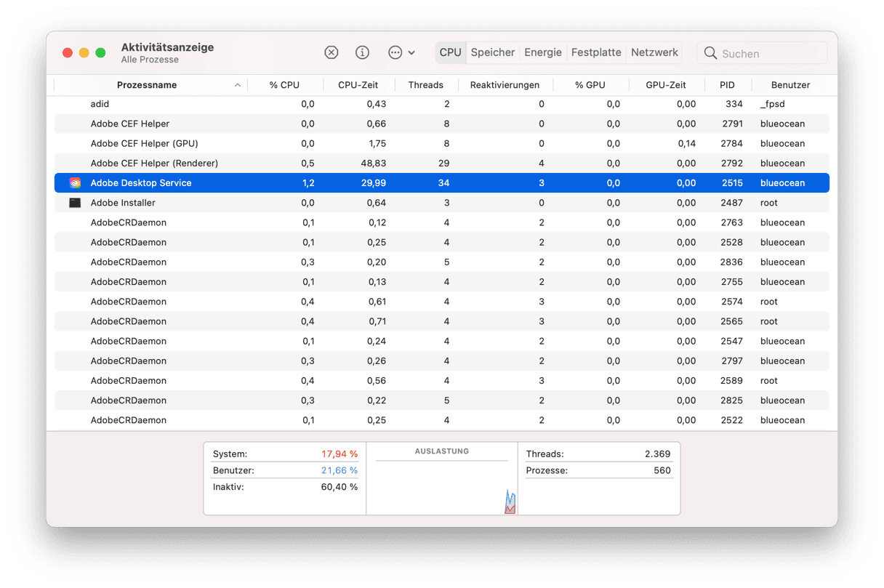Image resolution: width=884 pixels, height=588 pixels.
Task: Click the stop process X icon
Action: coord(331,52)
